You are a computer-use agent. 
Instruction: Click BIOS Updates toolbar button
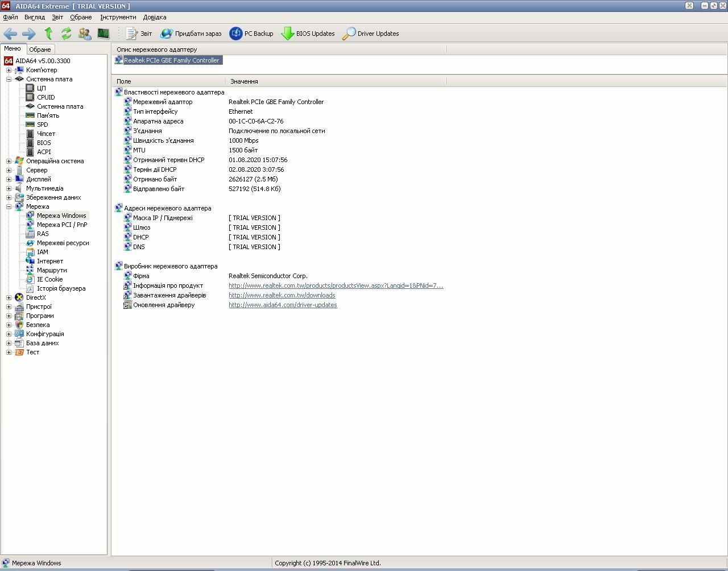[308, 34]
